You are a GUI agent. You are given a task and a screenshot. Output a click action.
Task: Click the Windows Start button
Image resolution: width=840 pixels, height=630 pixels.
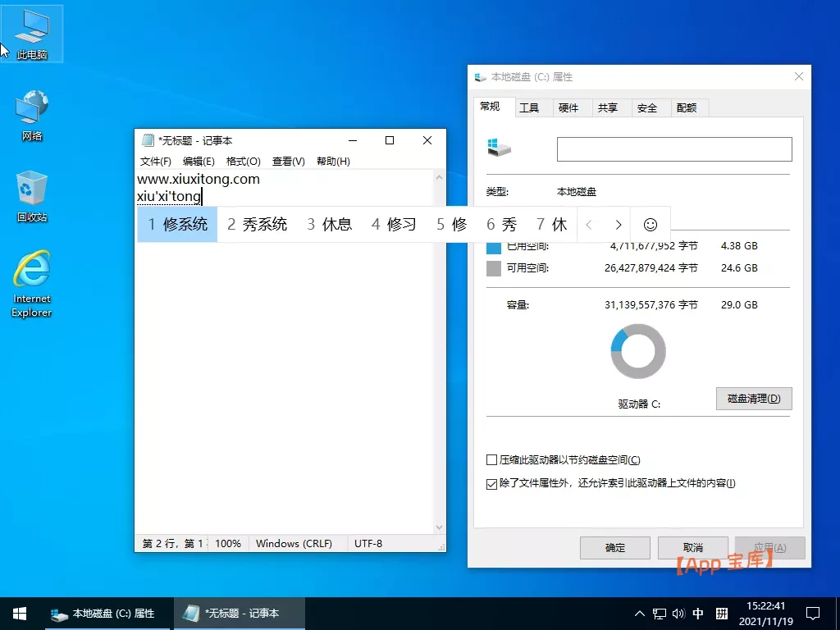click(x=18, y=613)
